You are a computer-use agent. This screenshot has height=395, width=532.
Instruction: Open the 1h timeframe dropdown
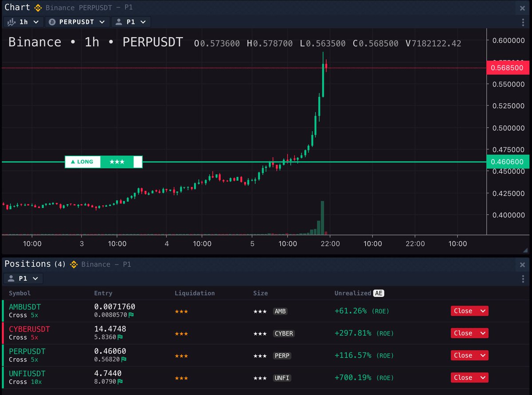click(23, 22)
